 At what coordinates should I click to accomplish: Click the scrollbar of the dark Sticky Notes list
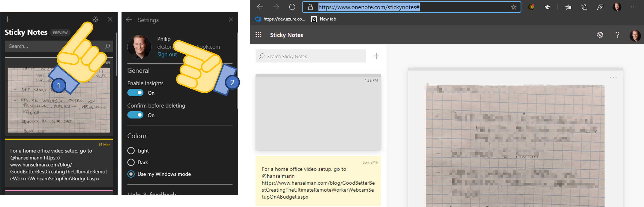pyautogui.click(x=116, y=54)
